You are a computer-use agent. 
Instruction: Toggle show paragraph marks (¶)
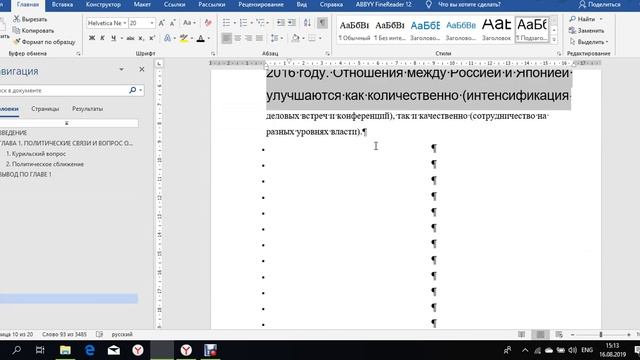pyautogui.click(x=322, y=23)
